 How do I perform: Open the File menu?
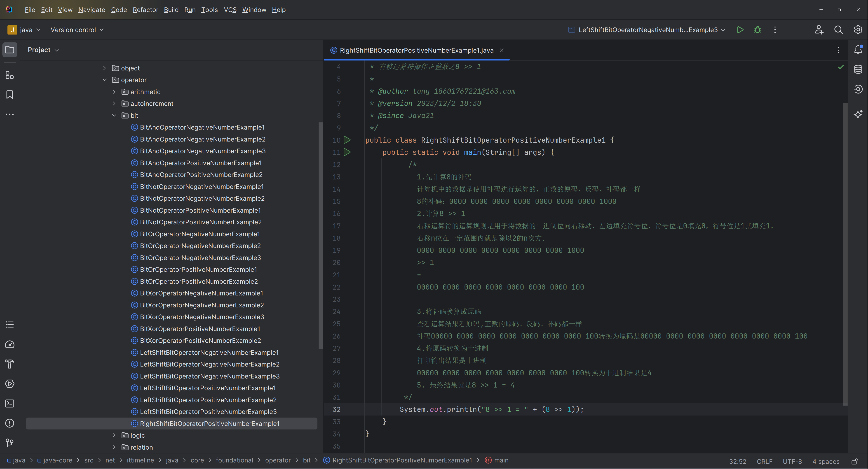30,10
